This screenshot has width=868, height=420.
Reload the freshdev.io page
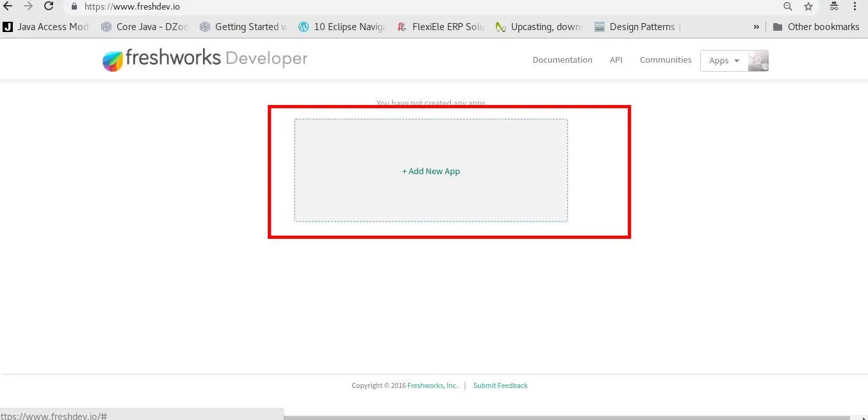coord(49,6)
